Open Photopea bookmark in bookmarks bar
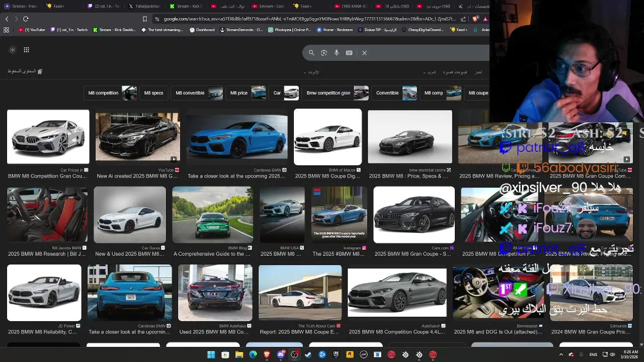The width and height of the screenshot is (644, 362). [x=290, y=30]
